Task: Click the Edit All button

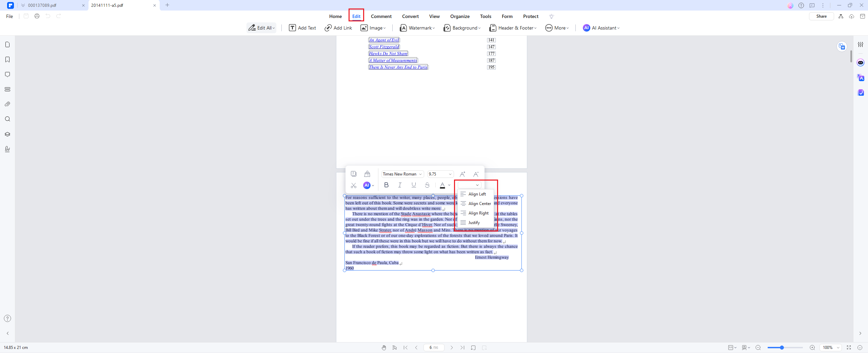Action: click(261, 28)
